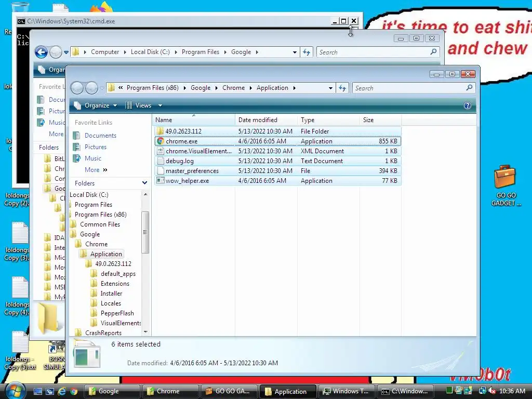Switch to Windows T... taskbar item
Image resolution: width=532 pixels, height=399 pixels.
click(x=347, y=391)
